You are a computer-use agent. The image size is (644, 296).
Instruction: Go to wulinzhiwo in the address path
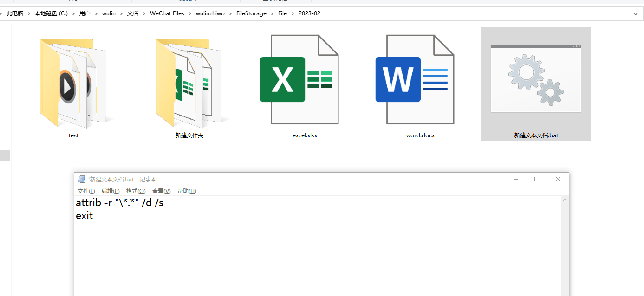(210, 13)
